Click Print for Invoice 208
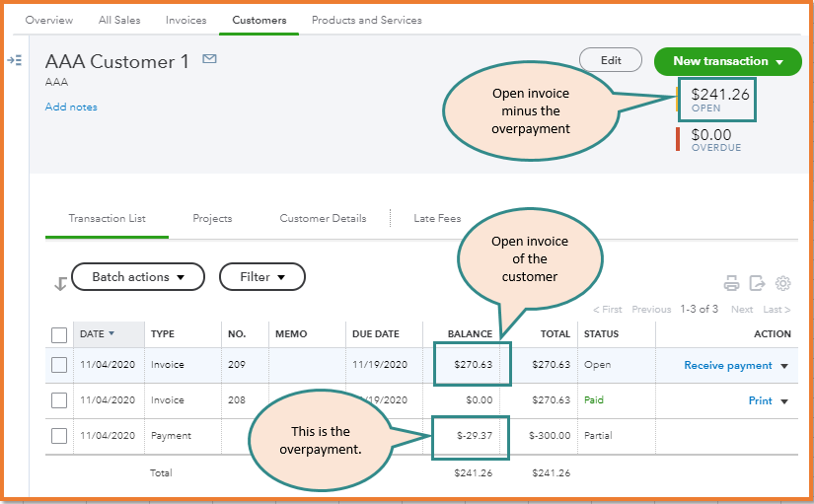The image size is (814, 504). pyautogui.click(x=760, y=400)
